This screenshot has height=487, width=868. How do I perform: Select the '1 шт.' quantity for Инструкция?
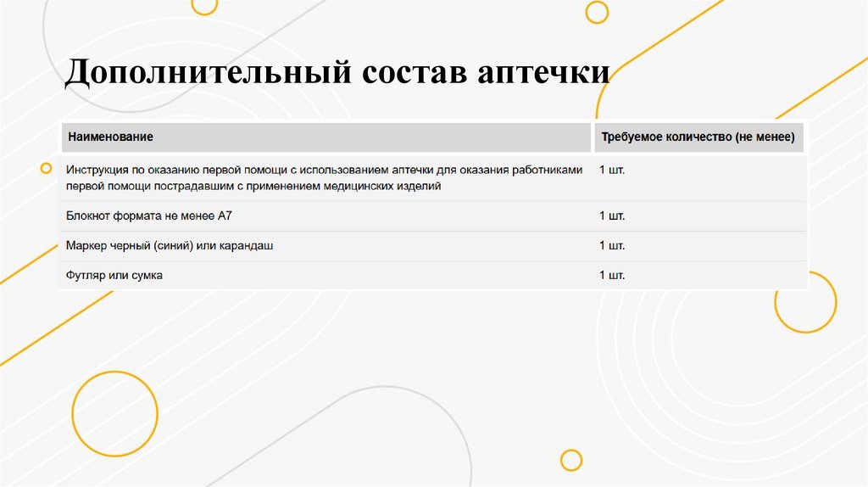point(612,170)
